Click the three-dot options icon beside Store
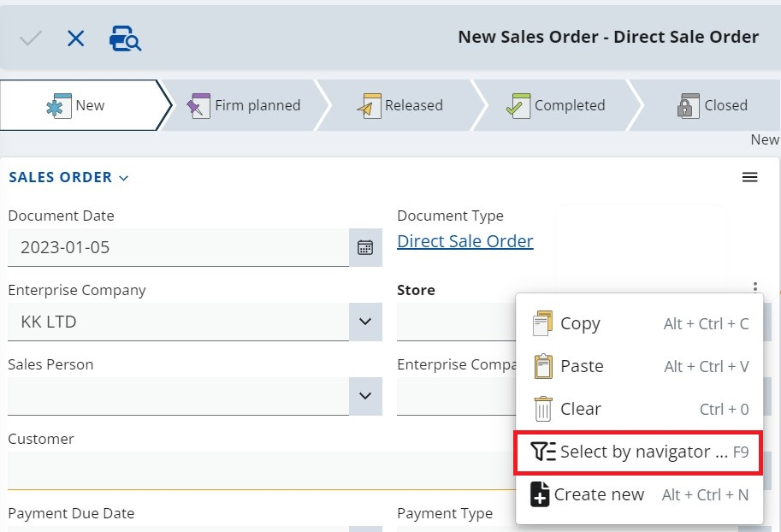The image size is (781, 532). coord(754,288)
